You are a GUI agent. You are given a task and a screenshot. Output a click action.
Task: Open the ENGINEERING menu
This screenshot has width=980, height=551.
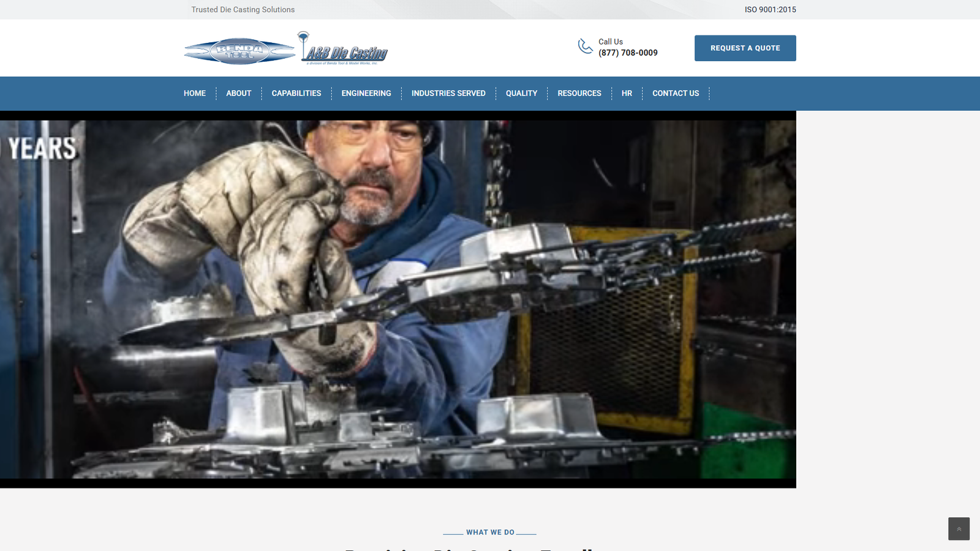coord(366,93)
